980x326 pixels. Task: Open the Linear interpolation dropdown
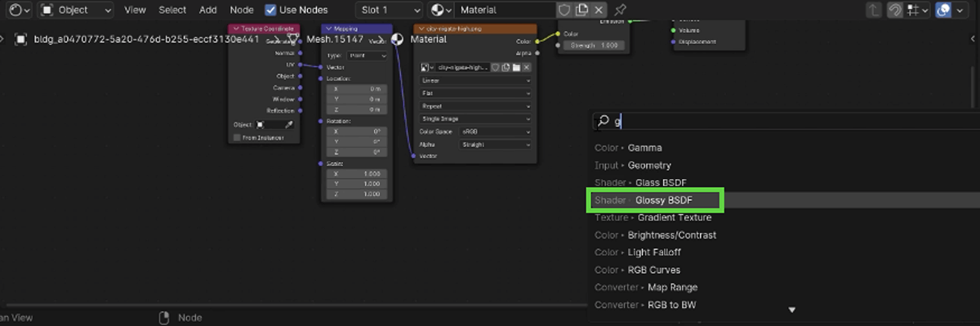pos(476,81)
